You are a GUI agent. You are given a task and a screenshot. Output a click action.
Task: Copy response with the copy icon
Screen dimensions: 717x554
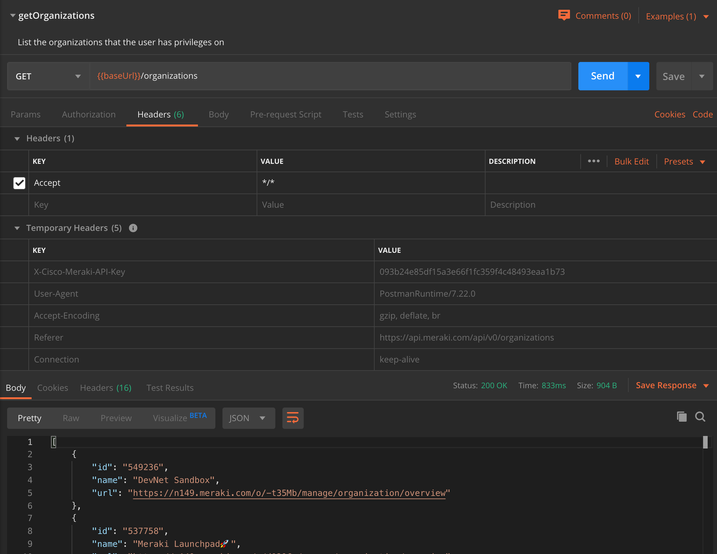(681, 417)
